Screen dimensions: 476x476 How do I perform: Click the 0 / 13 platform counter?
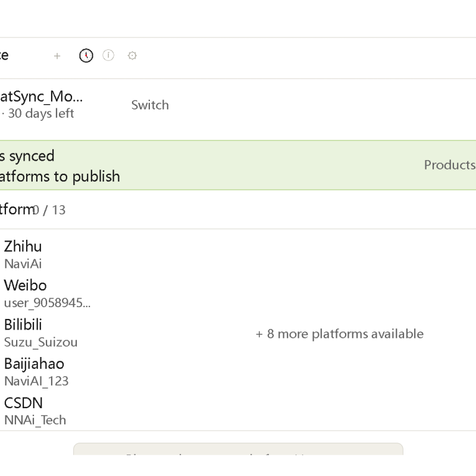pyautogui.click(x=49, y=210)
